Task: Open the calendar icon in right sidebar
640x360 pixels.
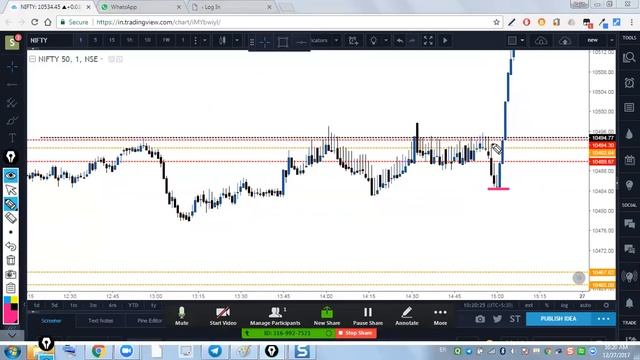Action: (x=629, y=160)
